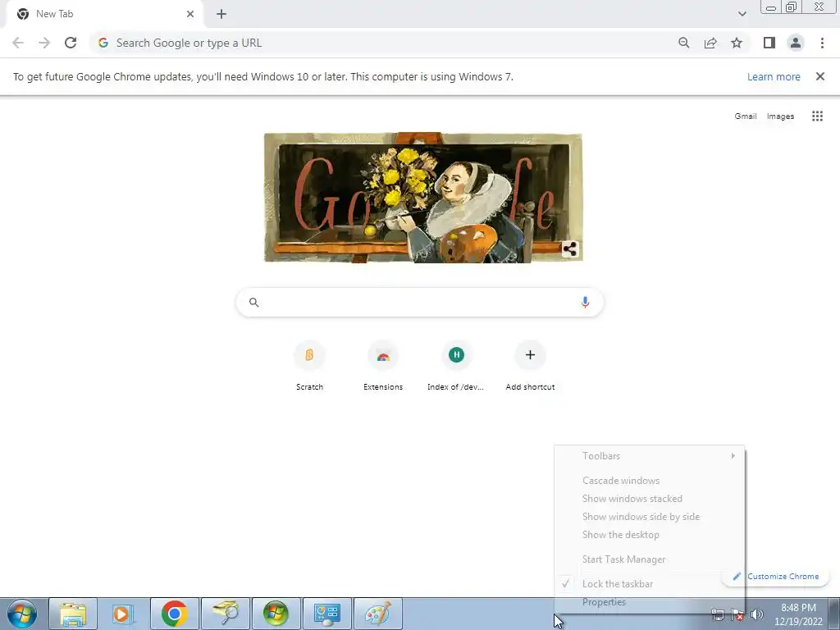Open the Index of /dev shortcut

tap(456, 366)
